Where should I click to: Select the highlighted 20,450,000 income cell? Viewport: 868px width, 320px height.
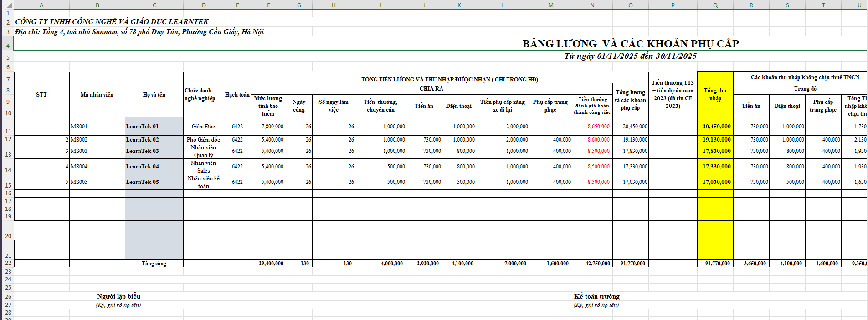[715, 127]
